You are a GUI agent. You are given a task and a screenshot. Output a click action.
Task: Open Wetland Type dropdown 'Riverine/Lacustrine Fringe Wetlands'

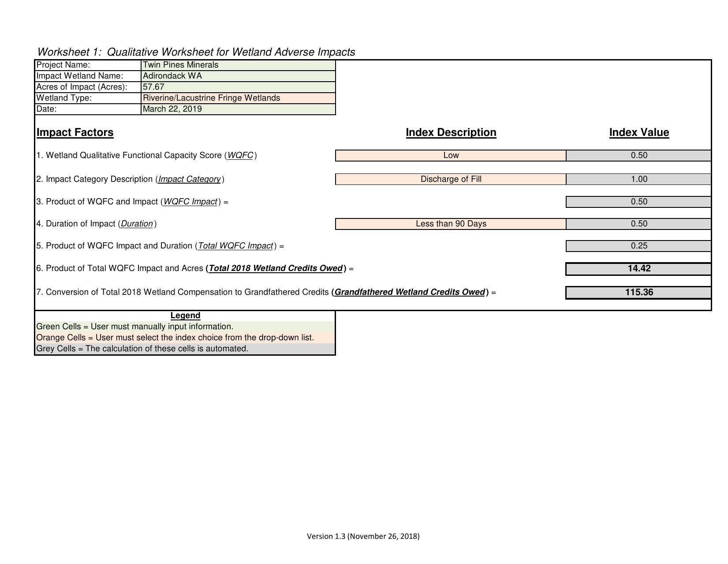(x=238, y=98)
